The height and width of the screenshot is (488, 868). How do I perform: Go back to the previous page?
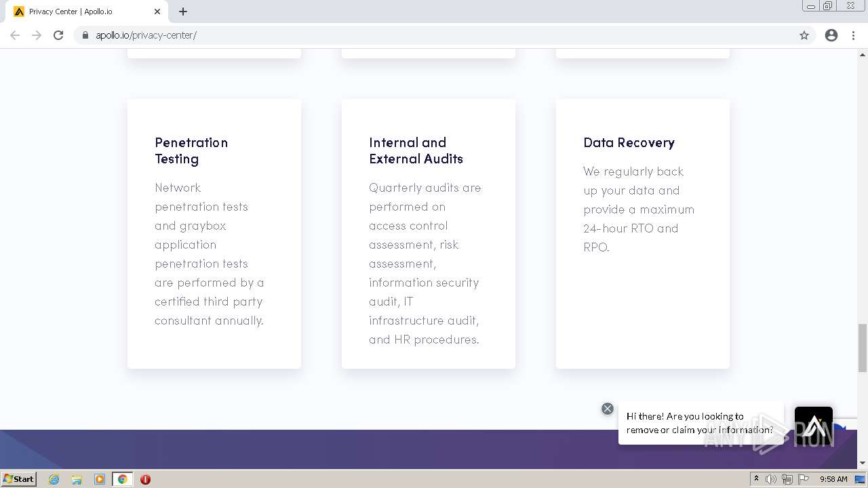pyautogui.click(x=15, y=35)
